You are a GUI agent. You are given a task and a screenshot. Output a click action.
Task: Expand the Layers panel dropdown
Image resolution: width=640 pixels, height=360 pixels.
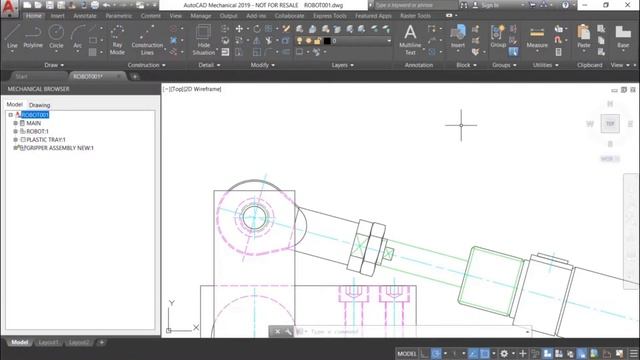click(x=342, y=65)
